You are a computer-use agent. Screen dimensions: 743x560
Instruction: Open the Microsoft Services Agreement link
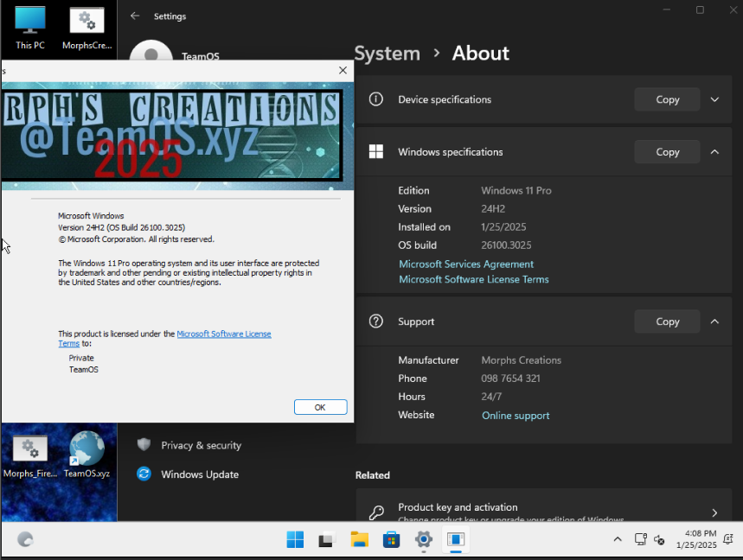[x=466, y=264]
